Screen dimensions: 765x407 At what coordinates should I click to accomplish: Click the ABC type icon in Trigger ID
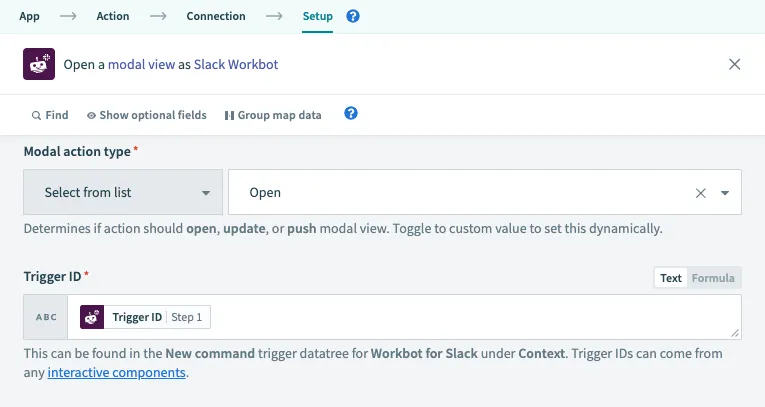[x=47, y=317]
